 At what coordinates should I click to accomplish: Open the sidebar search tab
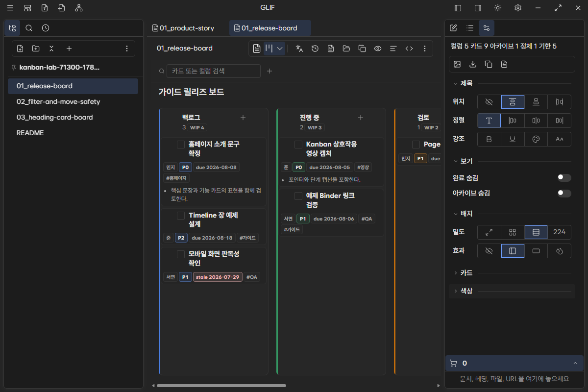29,28
